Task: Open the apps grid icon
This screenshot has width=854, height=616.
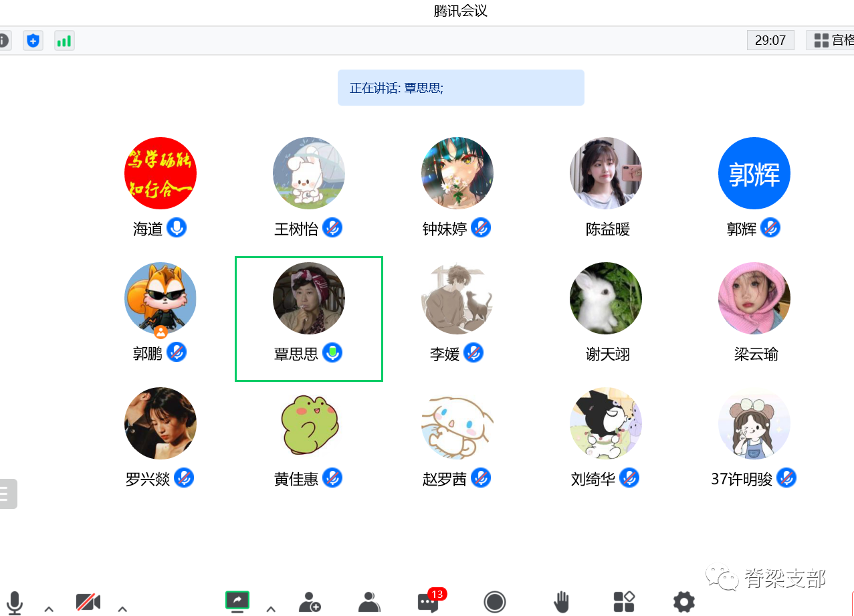Action: pyautogui.click(x=624, y=601)
